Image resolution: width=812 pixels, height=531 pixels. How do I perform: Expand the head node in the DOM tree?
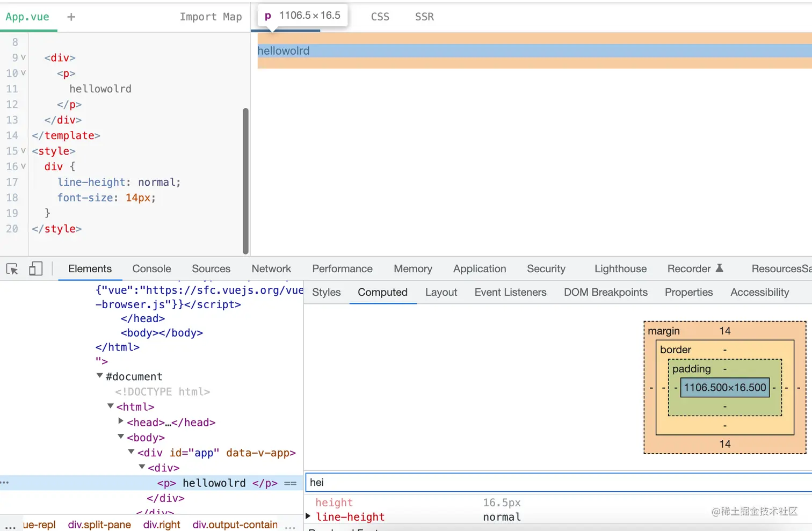pyautogui.click(x=121, y=421)
